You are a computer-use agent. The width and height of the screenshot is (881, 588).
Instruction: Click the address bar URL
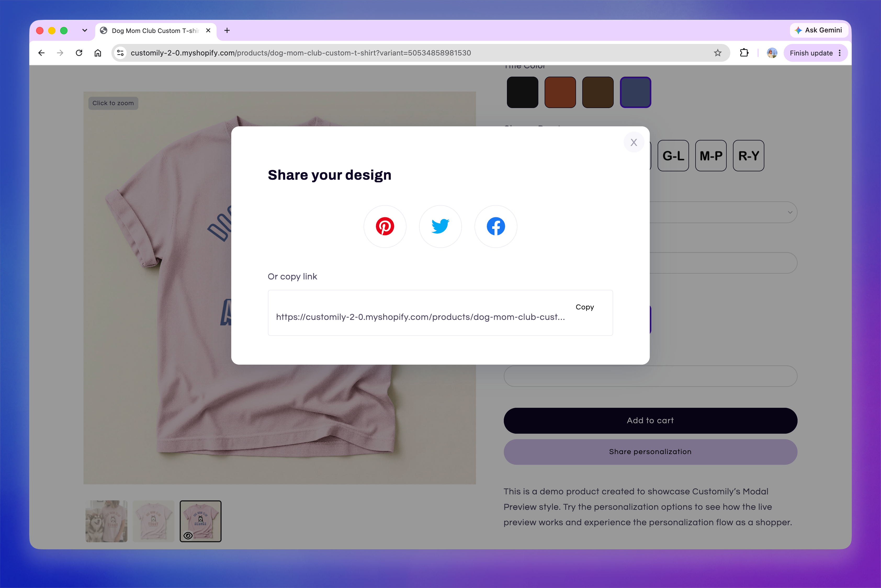point(300,53)
